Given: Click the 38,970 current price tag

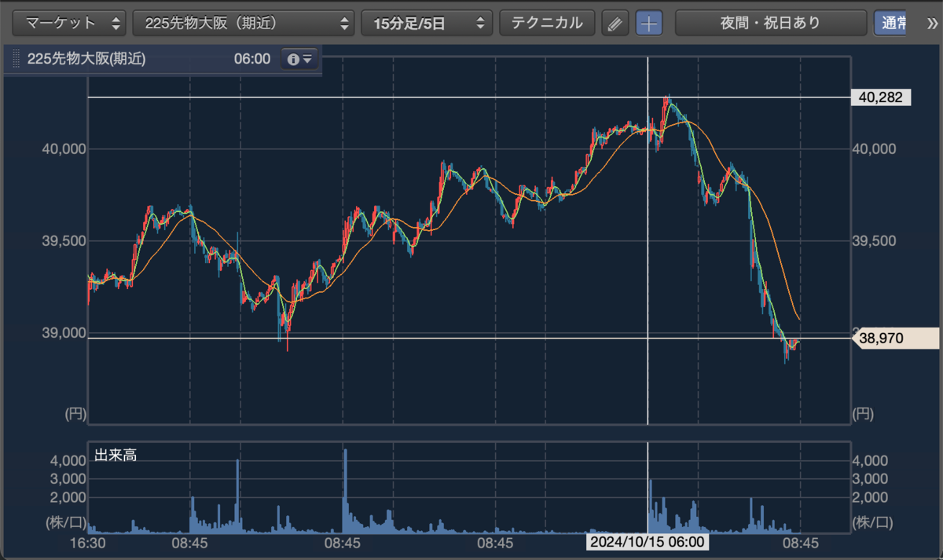Looking at the screenshot, I should pos(894,338).
